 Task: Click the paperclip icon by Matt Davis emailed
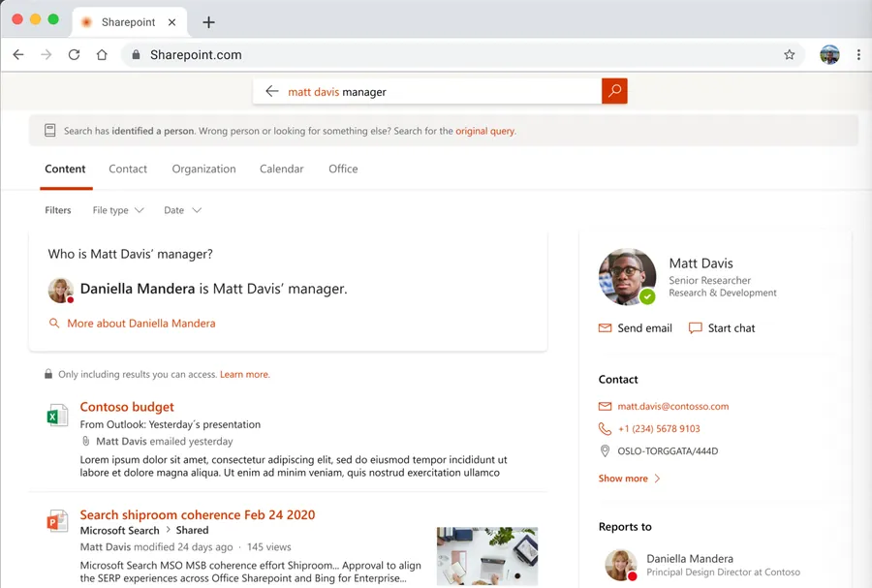(85, 442)
